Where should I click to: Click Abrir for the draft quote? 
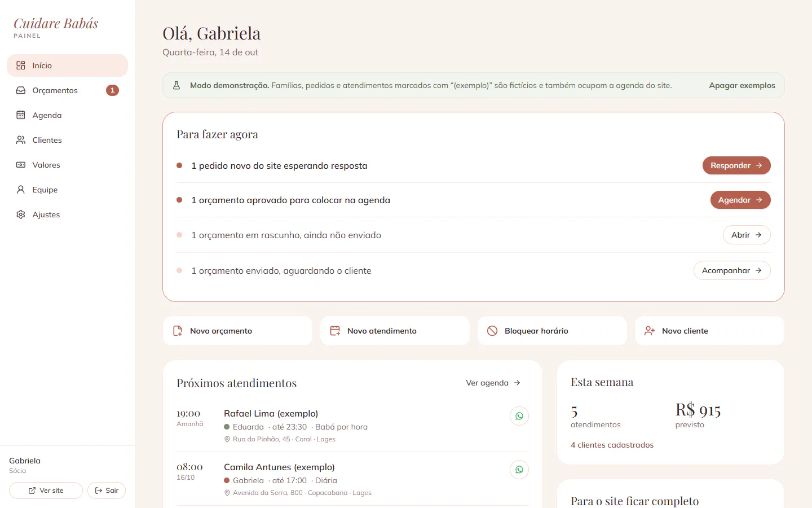click(x=747, y=235)
